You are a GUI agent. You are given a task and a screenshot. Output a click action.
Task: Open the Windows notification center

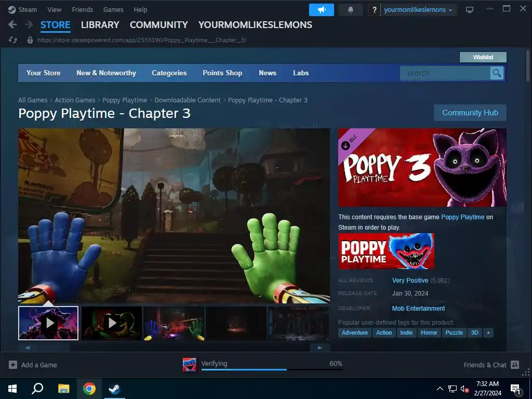[x=516, y=389]
